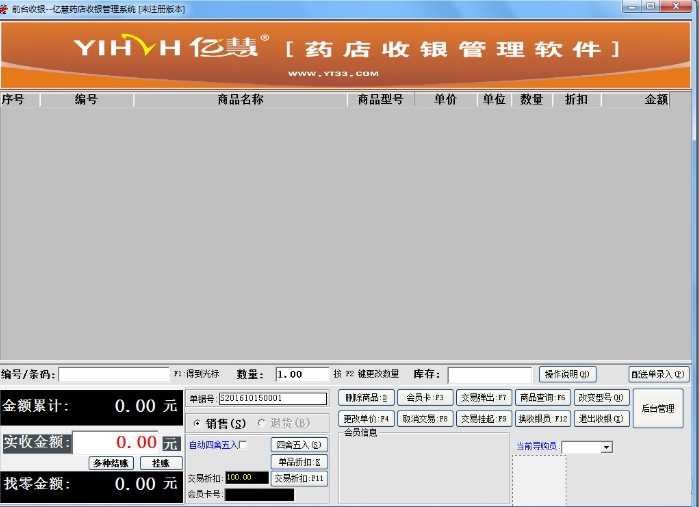Screen dimensions: 699x507
Task: Click the 序号 column header
Action: coord(20,99)
